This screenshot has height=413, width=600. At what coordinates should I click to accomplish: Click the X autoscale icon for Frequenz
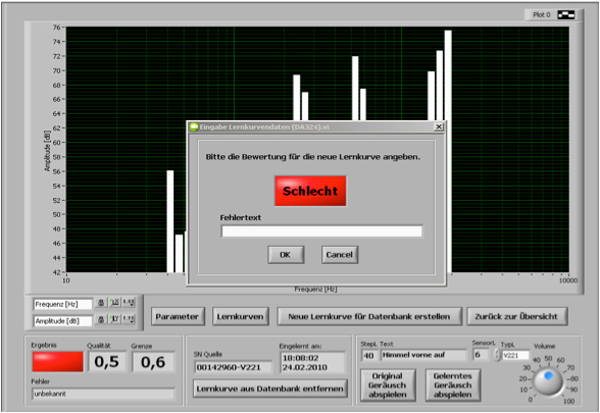coord(114,303)
